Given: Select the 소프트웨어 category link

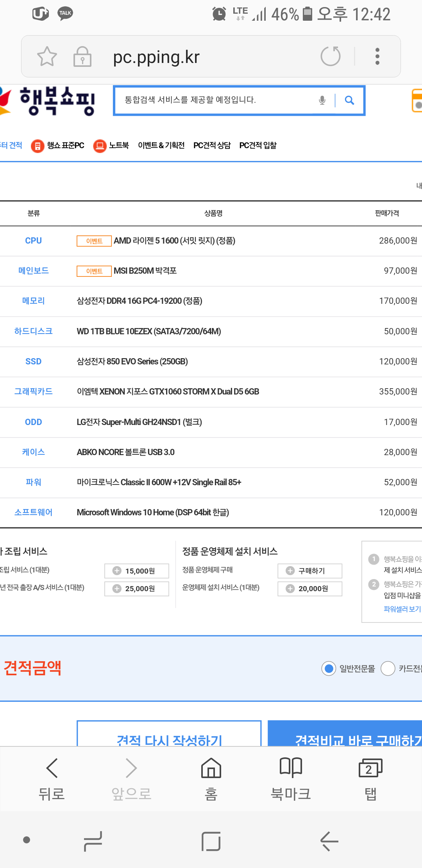Looking at the screenshot, I should [x=34, y=513].
